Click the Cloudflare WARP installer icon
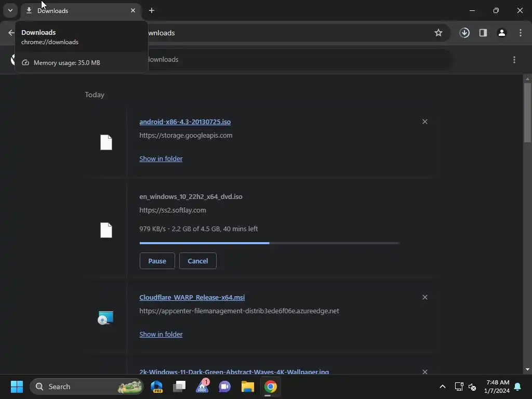Screen dimensions: 532x399 (105, 318)
